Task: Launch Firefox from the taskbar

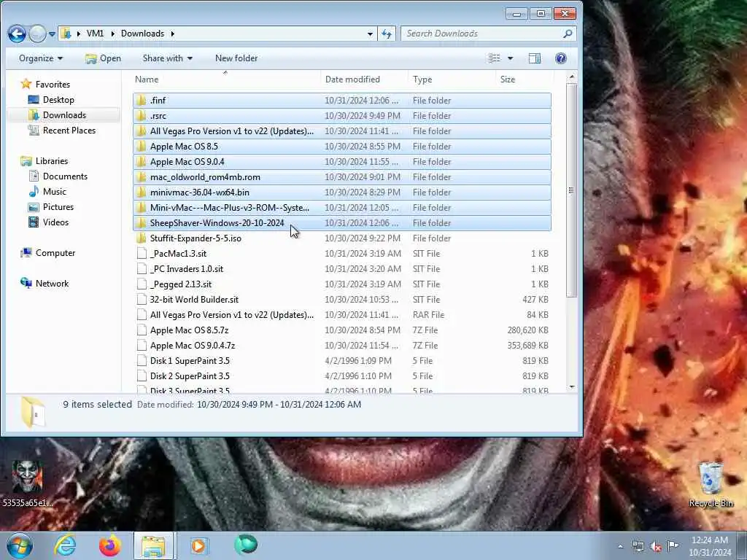Action: 109,545
